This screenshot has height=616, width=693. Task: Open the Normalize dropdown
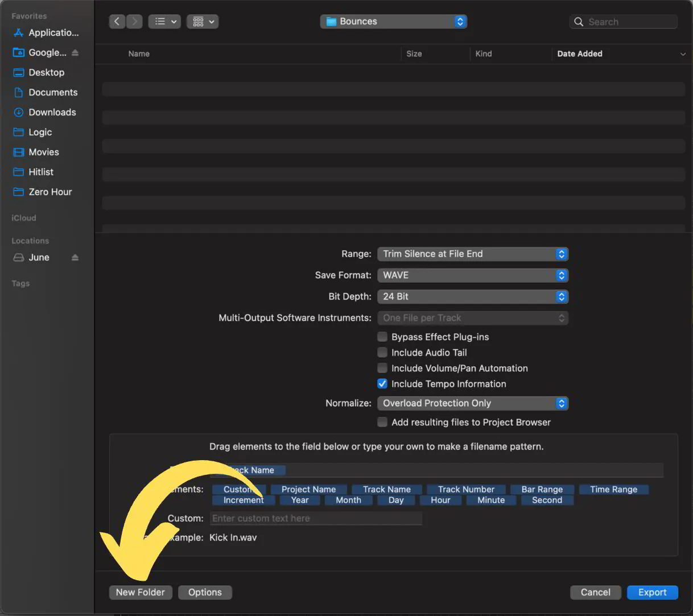(x=473, y=403)
